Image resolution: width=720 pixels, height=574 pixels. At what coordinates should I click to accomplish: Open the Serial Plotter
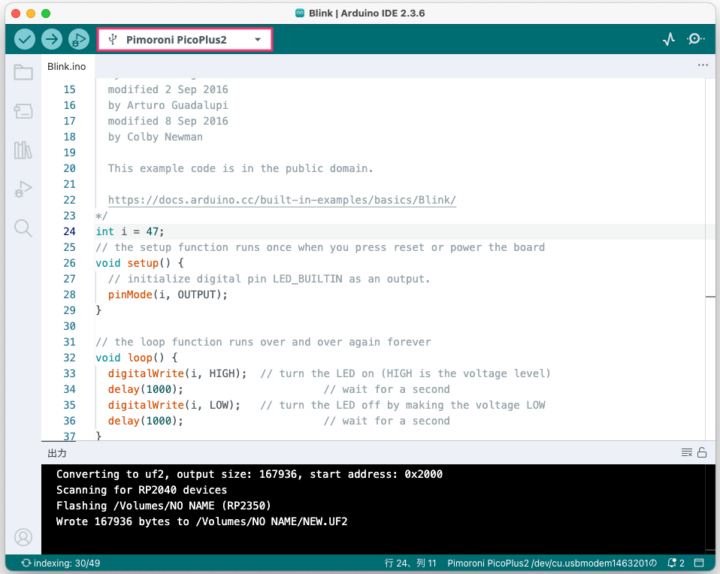[669, 39]
